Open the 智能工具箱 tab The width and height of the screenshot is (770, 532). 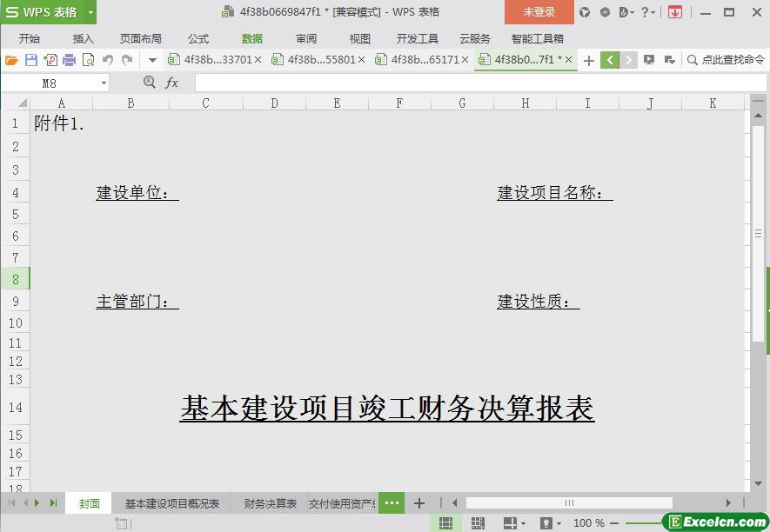point(537,38)
